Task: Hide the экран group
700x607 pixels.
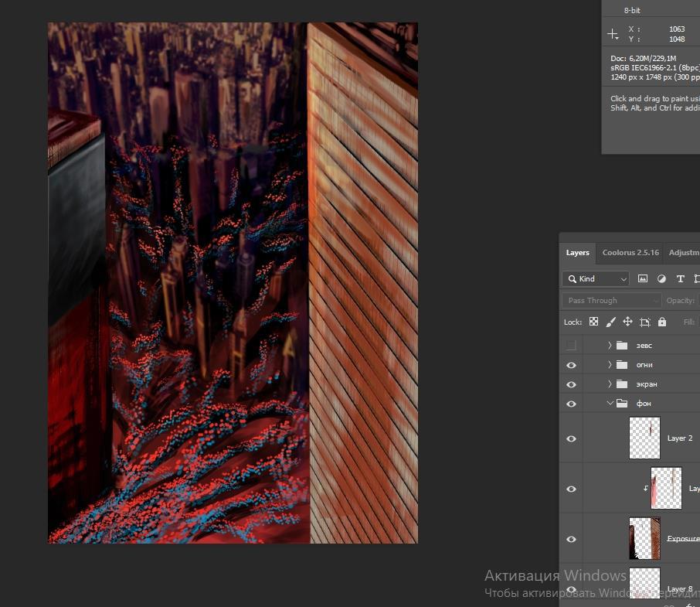Action: pos(571,384)
